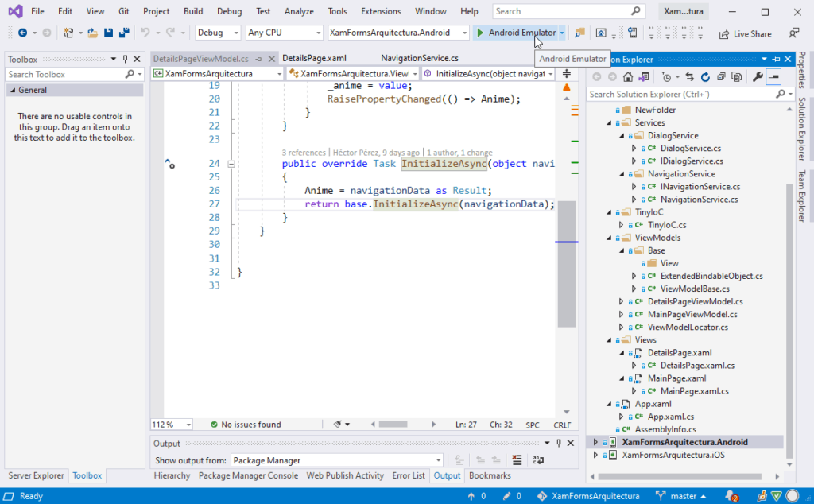The height and width of the screenshot is (504, 814).
Task: Click the Find in Files folder icon
Action: 579,33
